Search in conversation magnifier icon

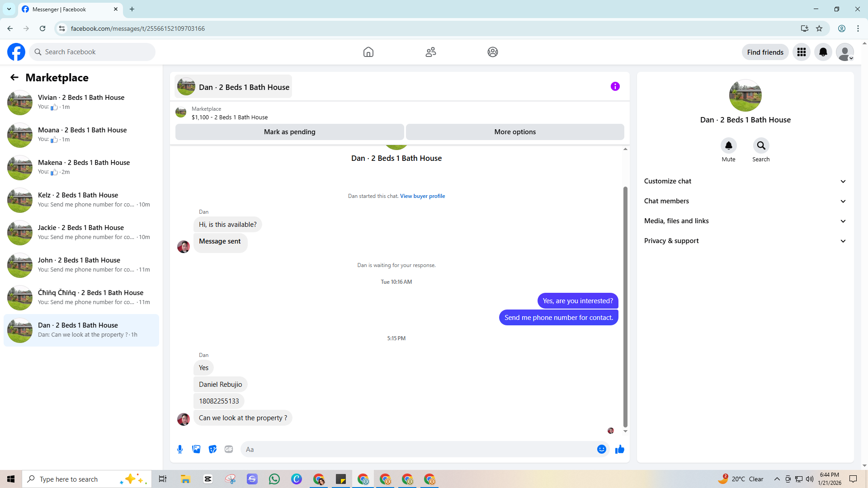pyautogui.click(x=761, y=145)
